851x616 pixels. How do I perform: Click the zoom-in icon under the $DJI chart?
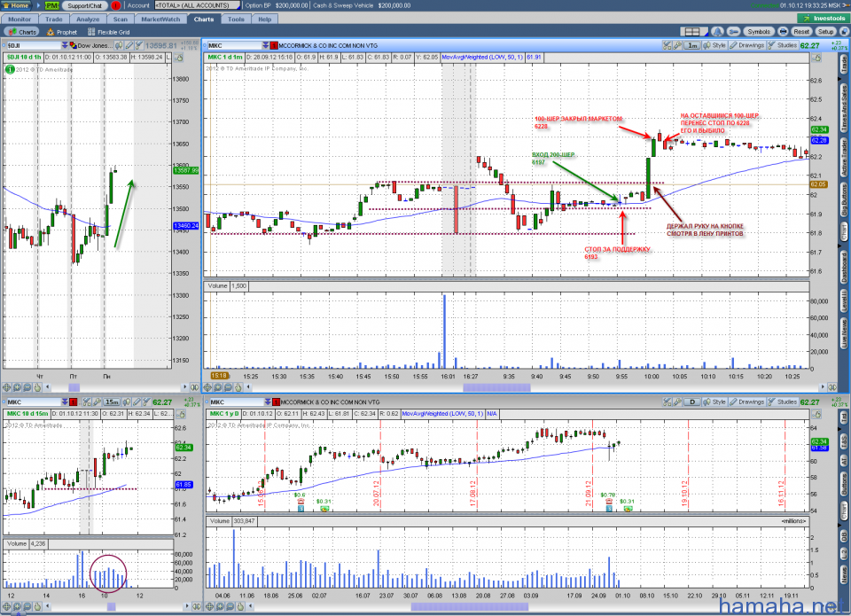(x=17, y=387)
